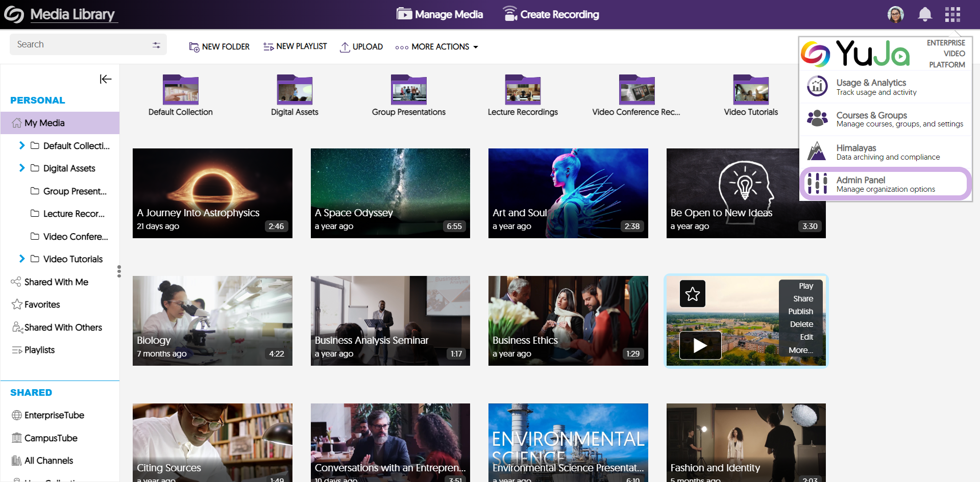Click the notification bell icon
This screenshot has height=482, width=980.
point(924,14)
